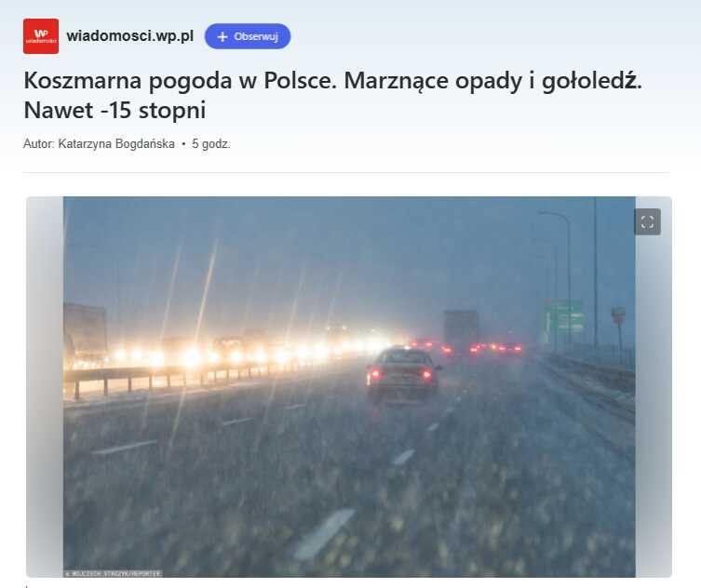Click the truck ahead in the photo
This screenshot has height=588, width=701.
[x=461, y=330]
